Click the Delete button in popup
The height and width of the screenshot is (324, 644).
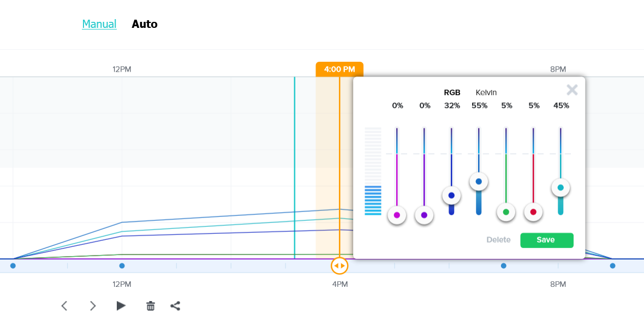coord(498,240)
